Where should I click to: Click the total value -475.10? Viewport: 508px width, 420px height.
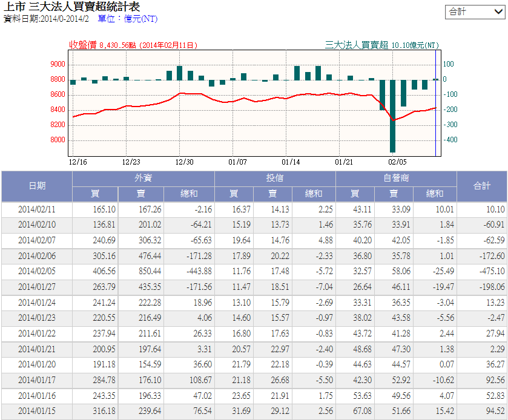(492, 271)
